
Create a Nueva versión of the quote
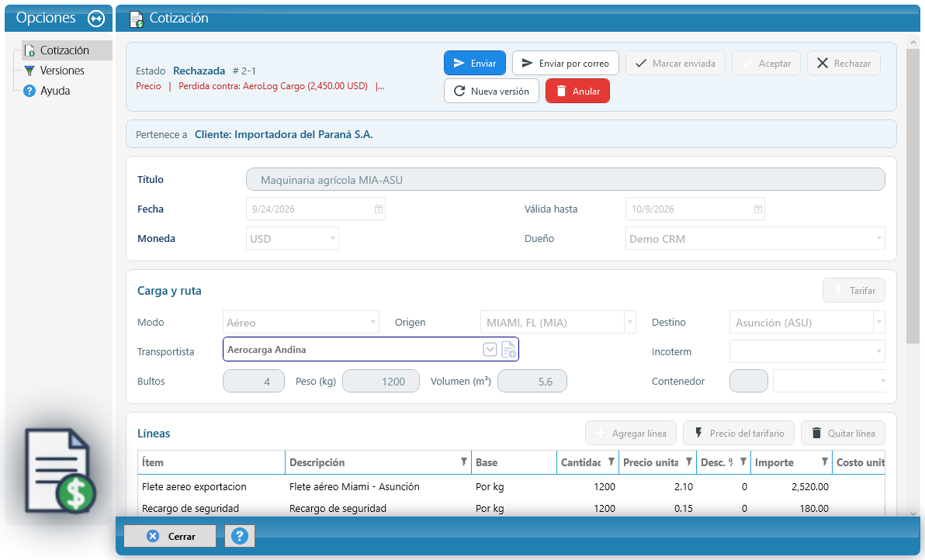tap(491, 92)
